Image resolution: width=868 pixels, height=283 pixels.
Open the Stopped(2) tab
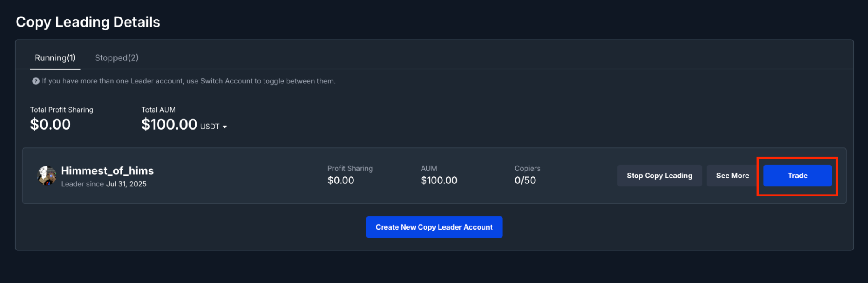tap(116, 58)
